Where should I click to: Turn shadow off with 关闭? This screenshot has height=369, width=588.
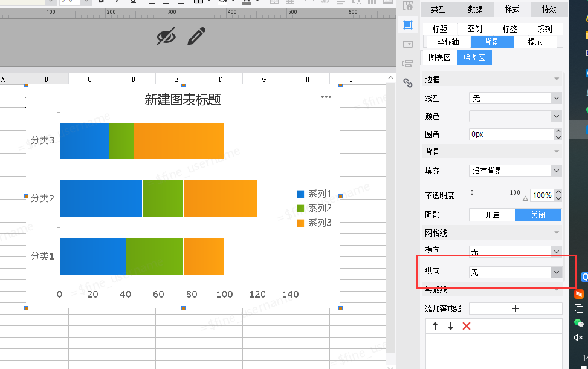[538, 215]
